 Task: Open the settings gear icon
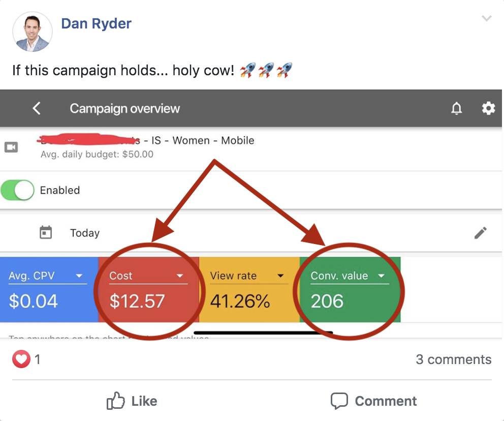[488, 108]
